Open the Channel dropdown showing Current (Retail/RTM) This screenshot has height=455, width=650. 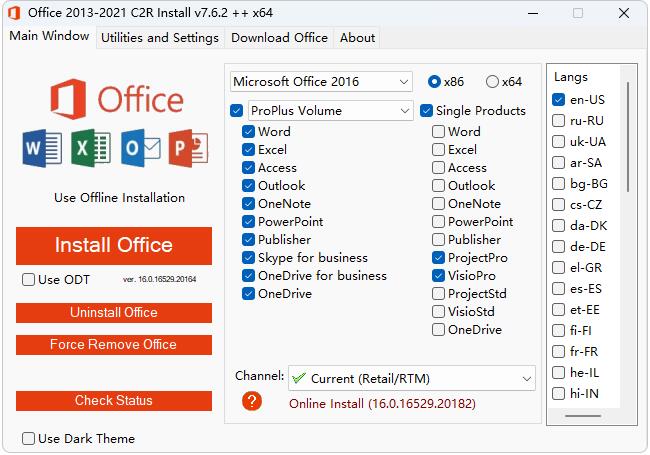(411, 379)
